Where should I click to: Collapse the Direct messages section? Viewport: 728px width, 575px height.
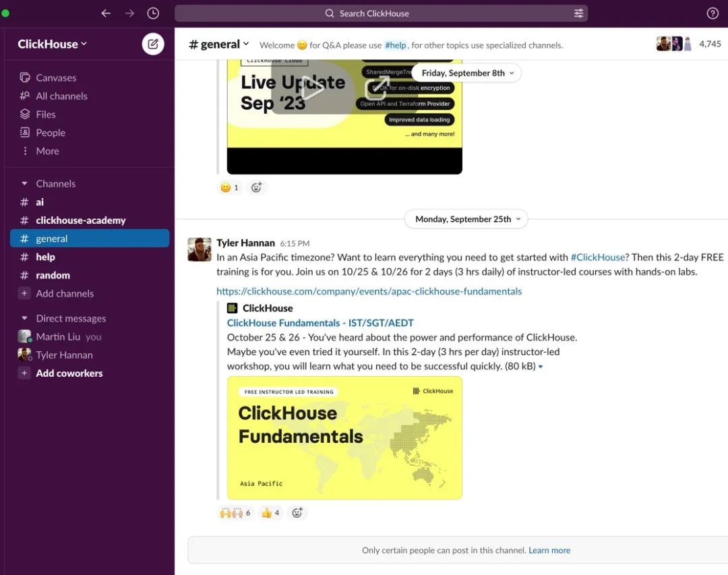point(24,319)
